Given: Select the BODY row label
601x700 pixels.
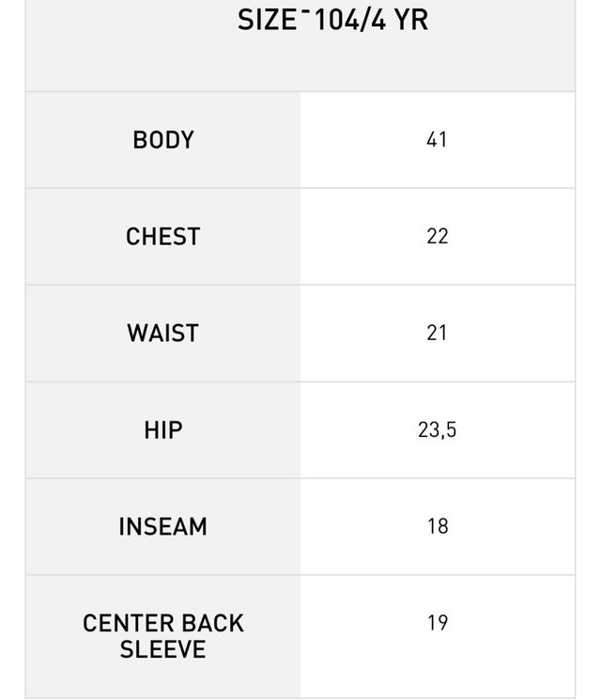Looking at the screenshot, I should coord(163,140).
